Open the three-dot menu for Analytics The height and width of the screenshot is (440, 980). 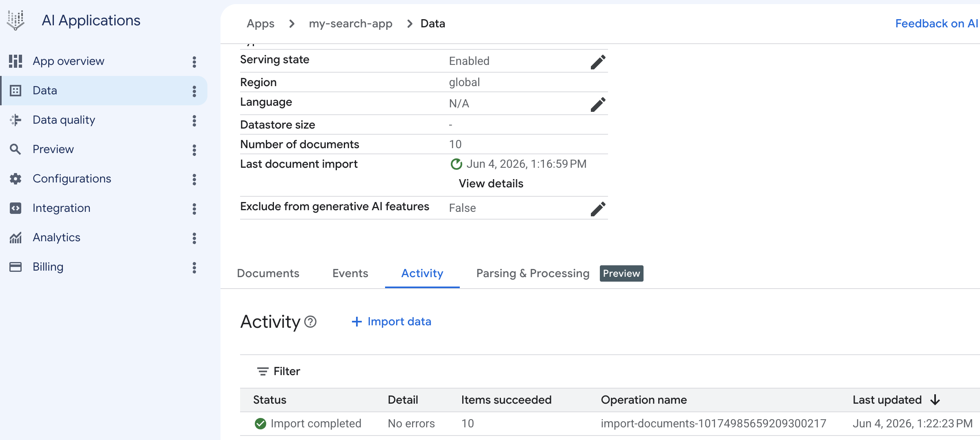point(194,238)
